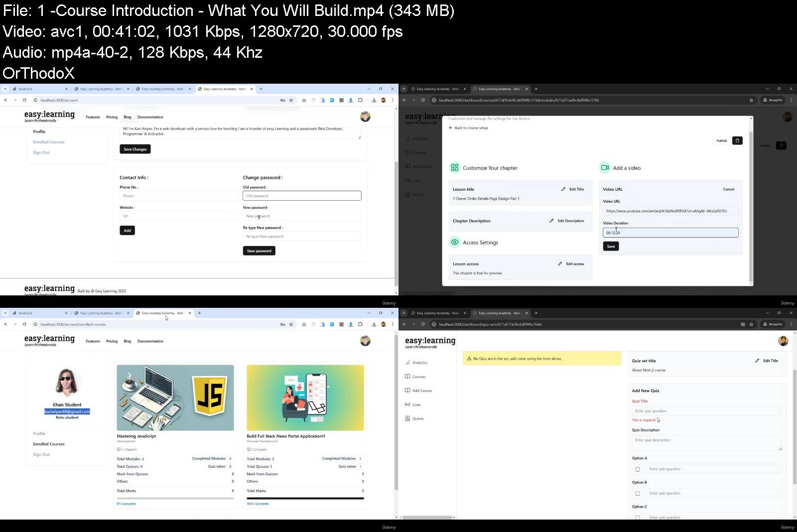Click user avatar in the account page header
797x532 pixels.
click(365, 117)
